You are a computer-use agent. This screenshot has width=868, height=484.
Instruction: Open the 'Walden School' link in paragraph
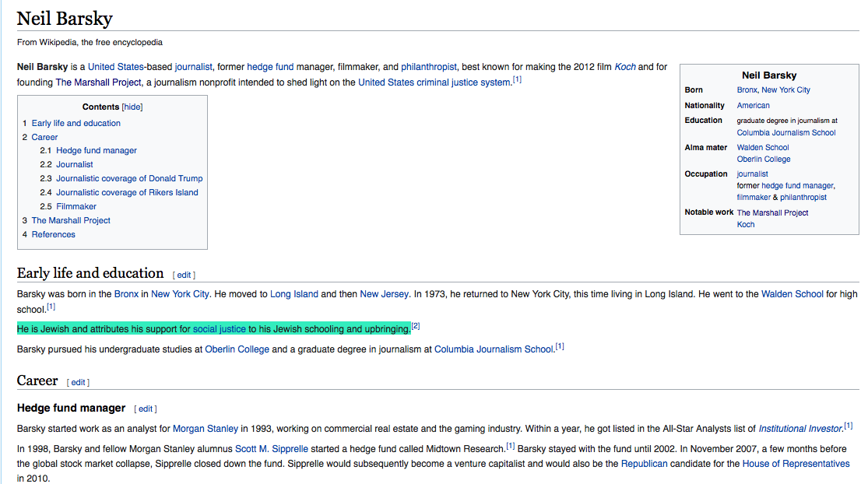click(792, 294)
